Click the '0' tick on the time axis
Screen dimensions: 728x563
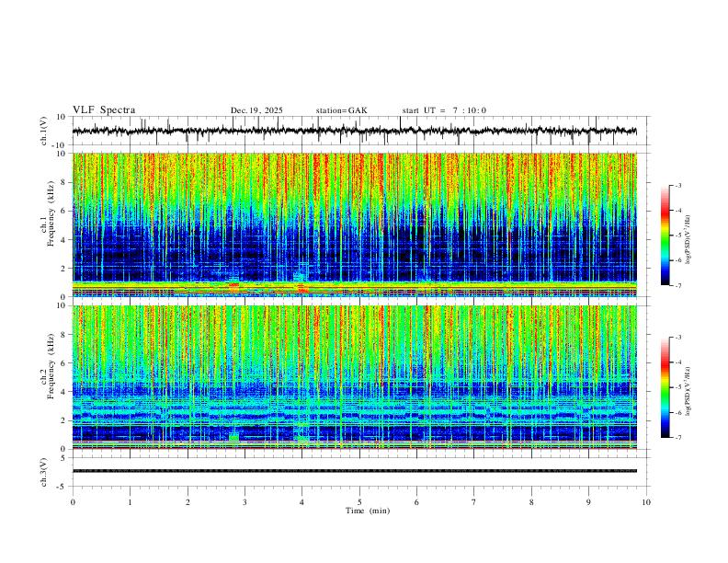73,502
